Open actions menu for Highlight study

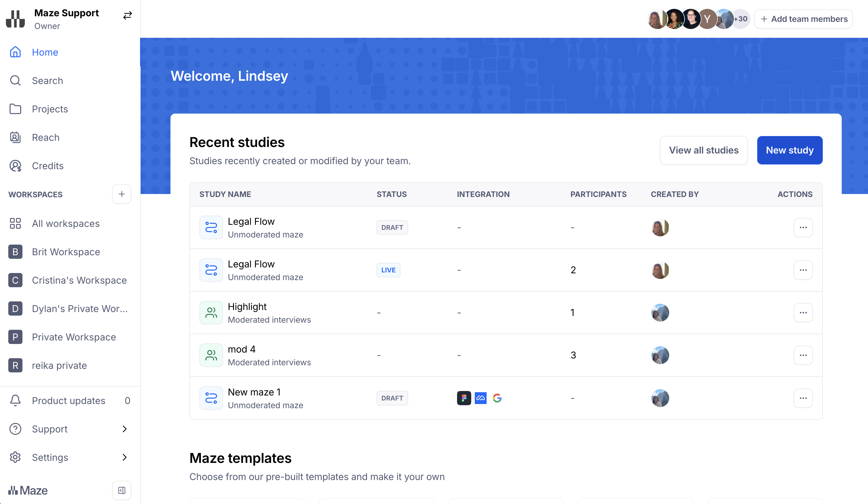pos(803,313)
